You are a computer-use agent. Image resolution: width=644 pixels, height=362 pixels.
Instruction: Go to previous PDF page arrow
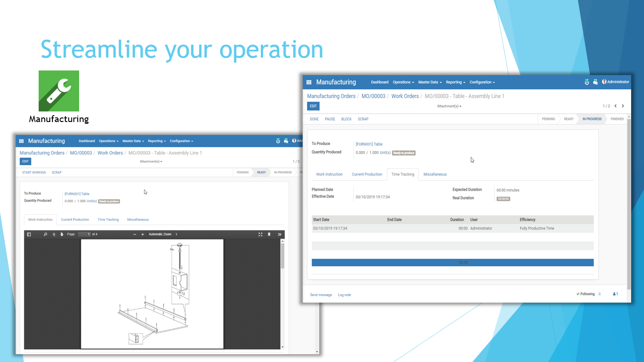(54, 234)
